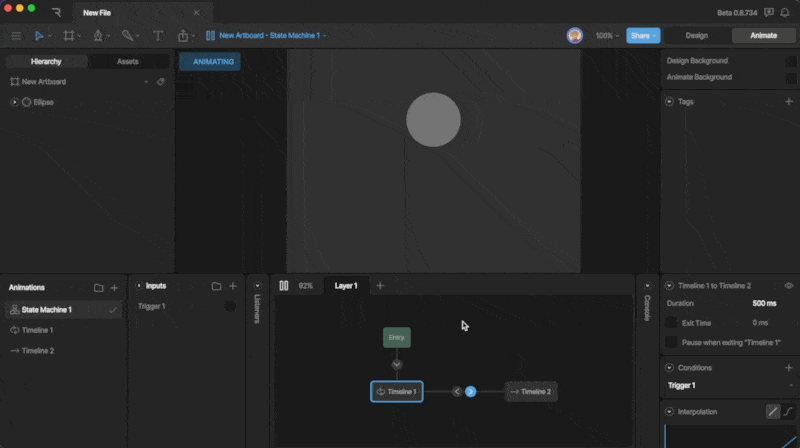800x448 pixels.
Task: Switch to the Hierarchy tab
Action: click(x=46, y=61)
